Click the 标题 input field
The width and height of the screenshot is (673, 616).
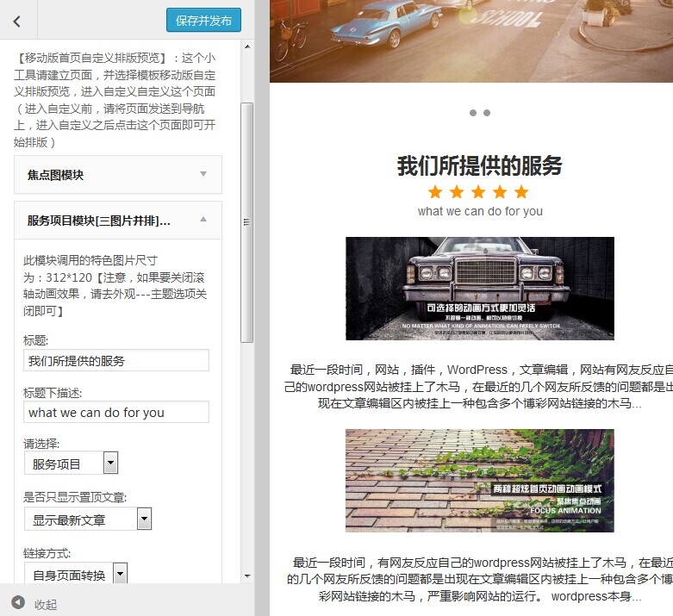[x=116, y=360]
